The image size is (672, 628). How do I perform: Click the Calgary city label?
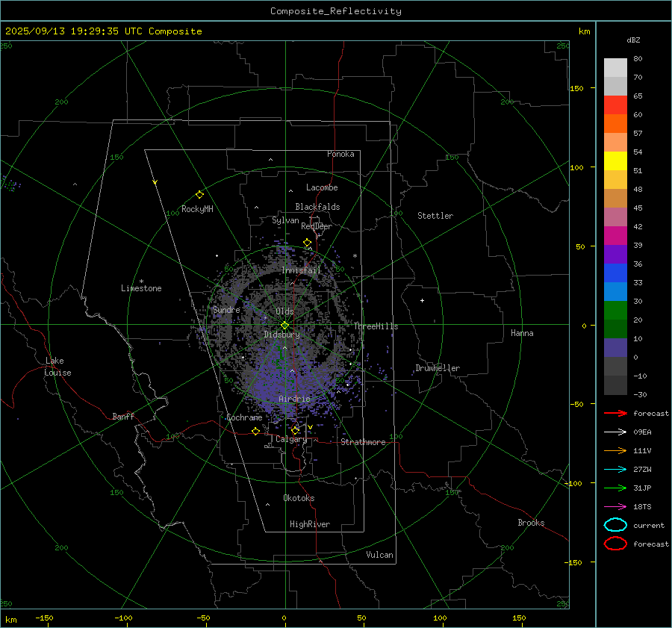pos(291,439)
